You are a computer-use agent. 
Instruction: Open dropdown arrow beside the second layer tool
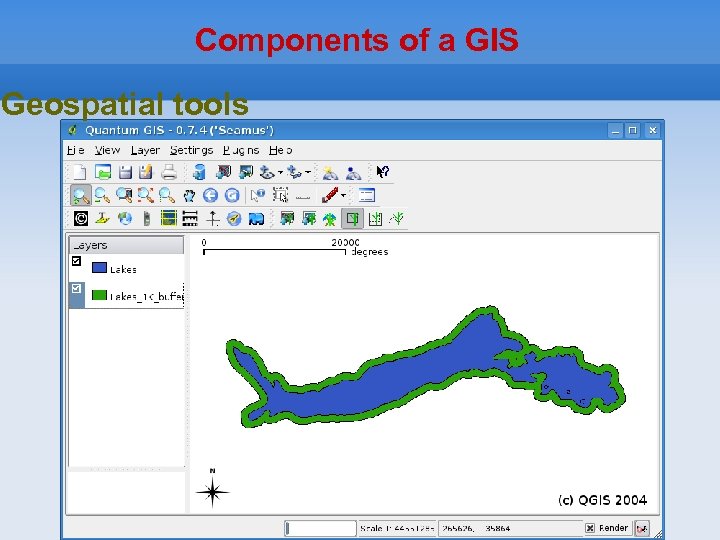(308, 172)
